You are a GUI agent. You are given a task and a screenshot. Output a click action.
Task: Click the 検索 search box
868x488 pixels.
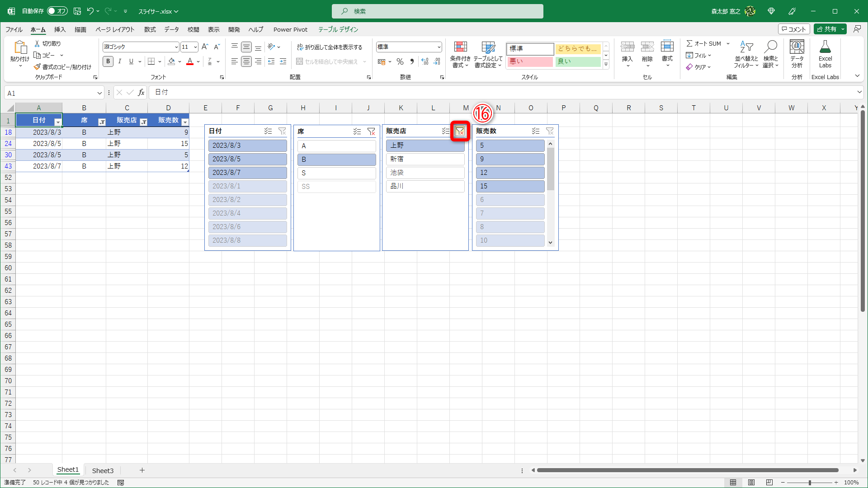click(437, 11)
